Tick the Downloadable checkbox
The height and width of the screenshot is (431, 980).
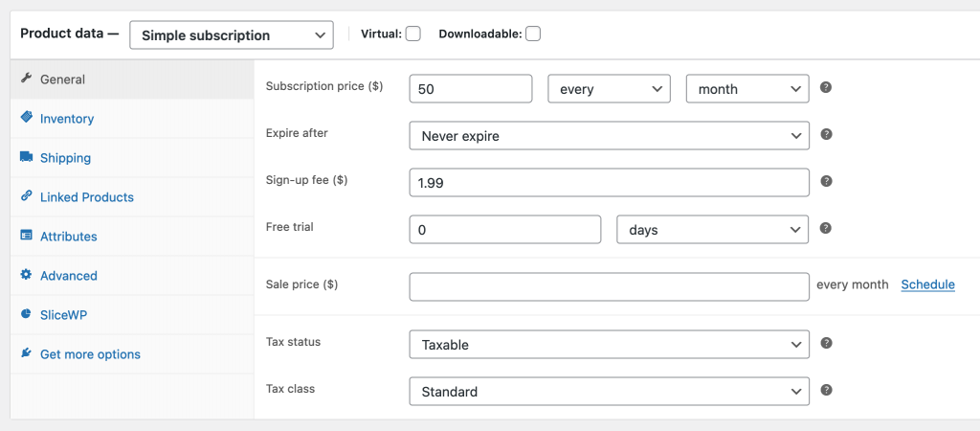[532, 34]
